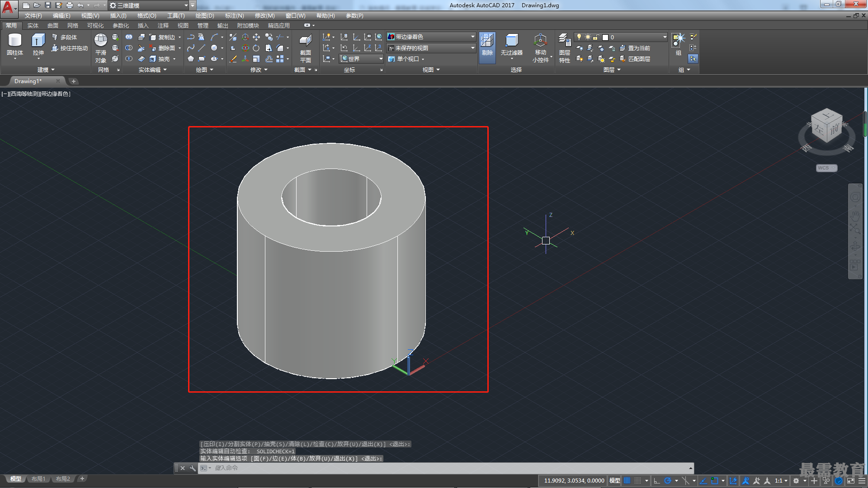Click the coordinate readout 11.9092, 3.0534, 0.0000

tap(574, 481)
